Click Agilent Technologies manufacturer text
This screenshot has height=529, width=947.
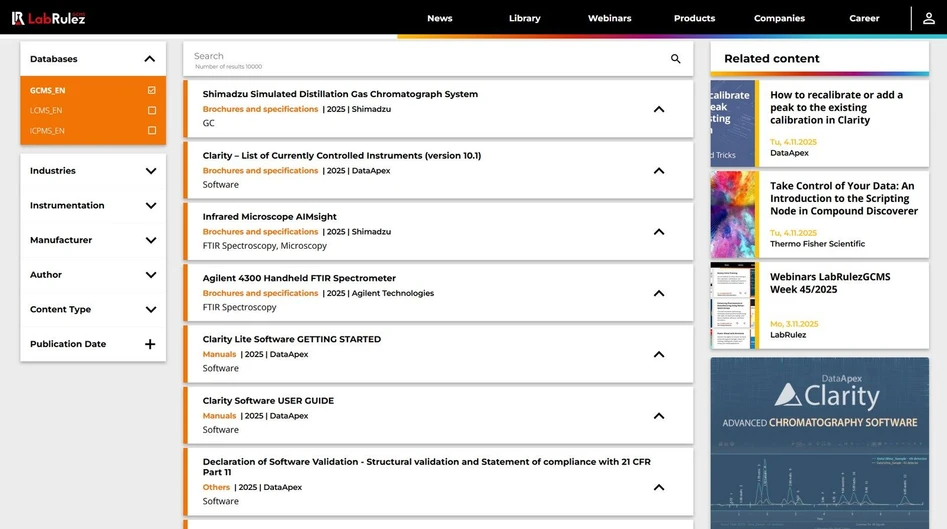[393, 293]
